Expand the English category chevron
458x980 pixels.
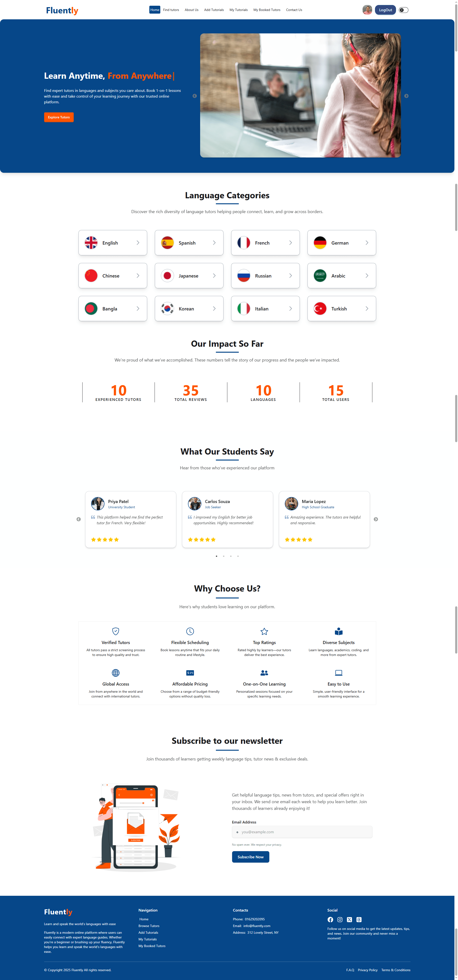tap(138, 243)
